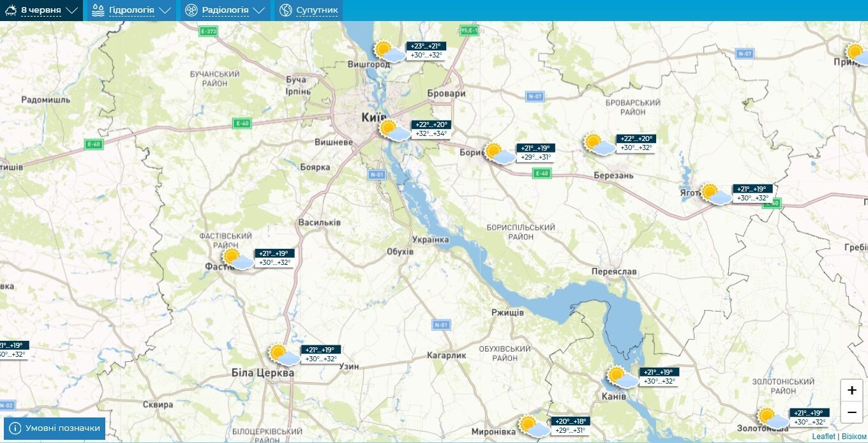Open the Візіком attribution link

click(x=854, y=437)
